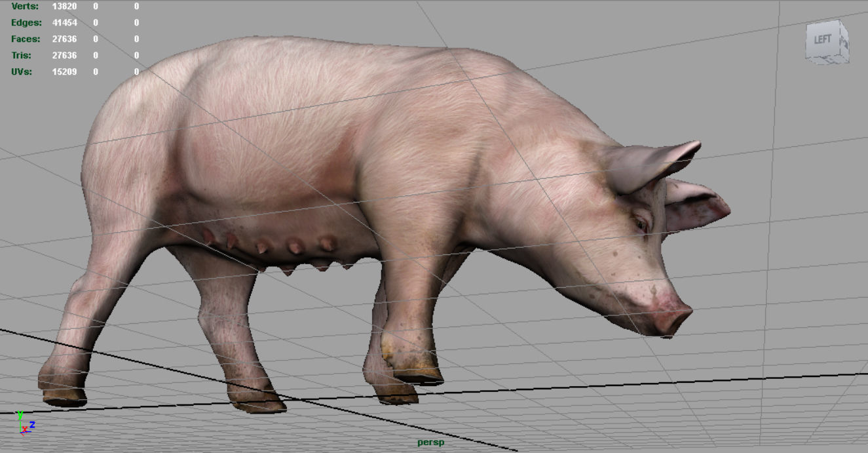Click the vertex count value 13820
Screen dimensions: 868x453
(64, 6)
